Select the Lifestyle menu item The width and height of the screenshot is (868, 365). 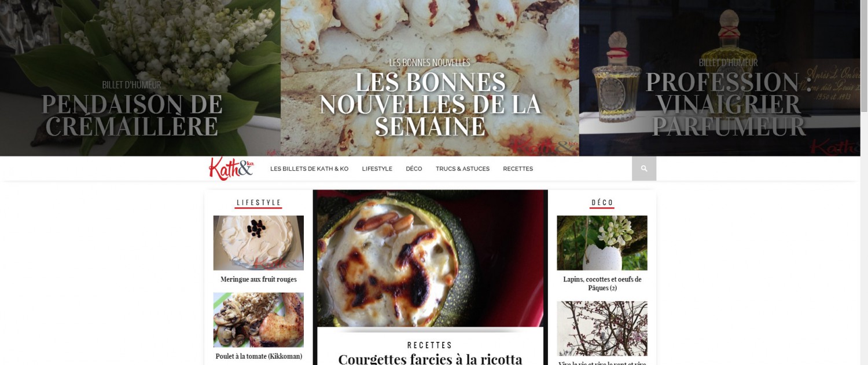377,169
